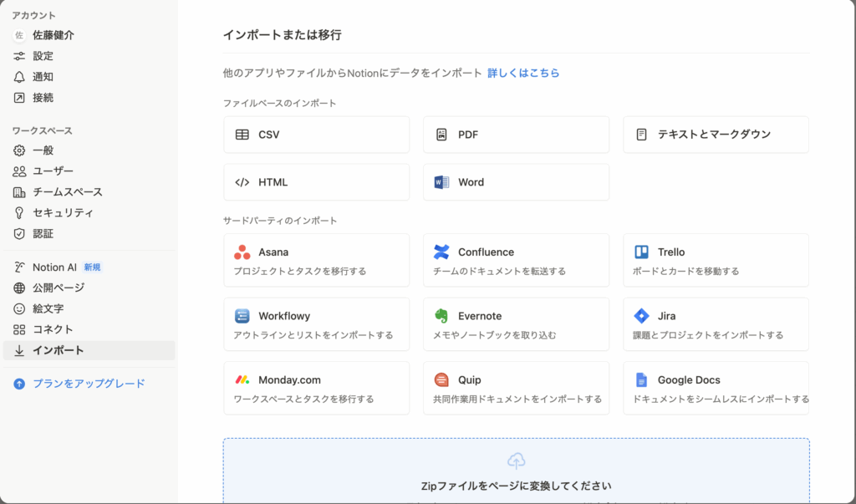Open Notion AI in the sidebar
Image resolution: width=856 pixels, height=504 pixels.
(54, 267)
